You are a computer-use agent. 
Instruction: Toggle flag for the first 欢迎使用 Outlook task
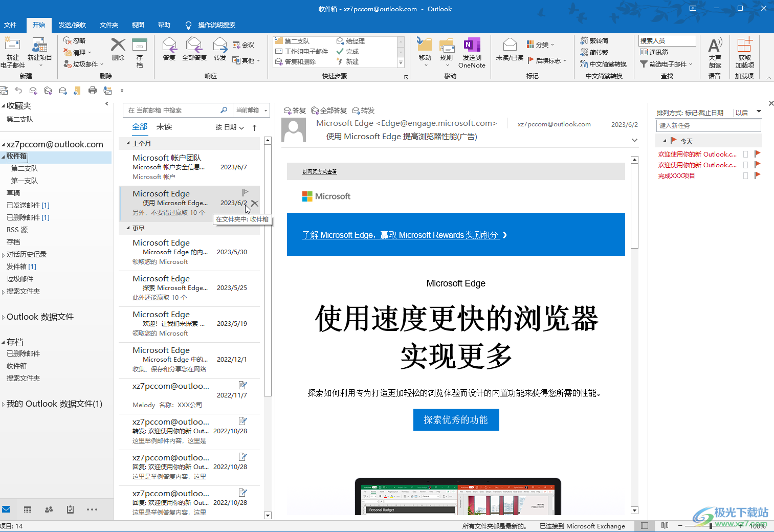pos(758,154)
